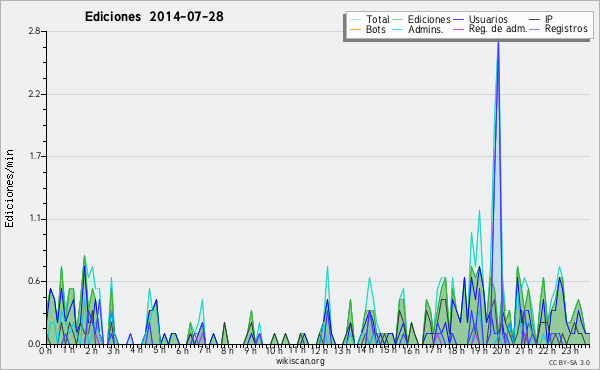Click the Ediciones/min y-axis title
The image size is (600, 370).
coord(9,189)
